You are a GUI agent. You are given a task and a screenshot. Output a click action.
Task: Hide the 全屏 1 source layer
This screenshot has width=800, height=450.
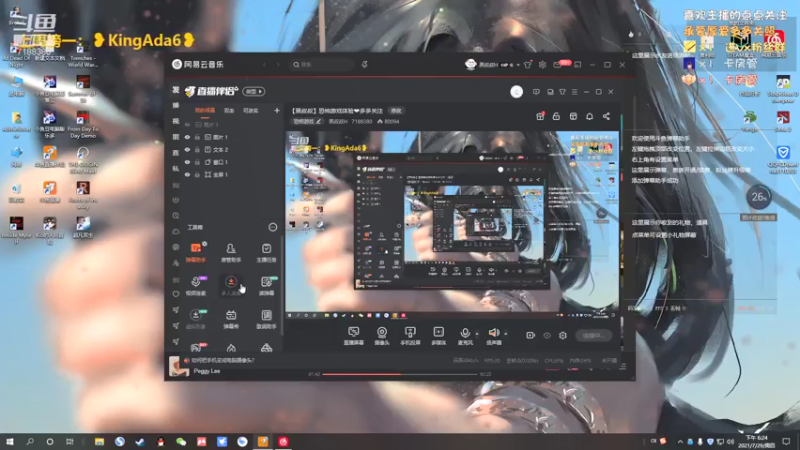pos(187,174)
